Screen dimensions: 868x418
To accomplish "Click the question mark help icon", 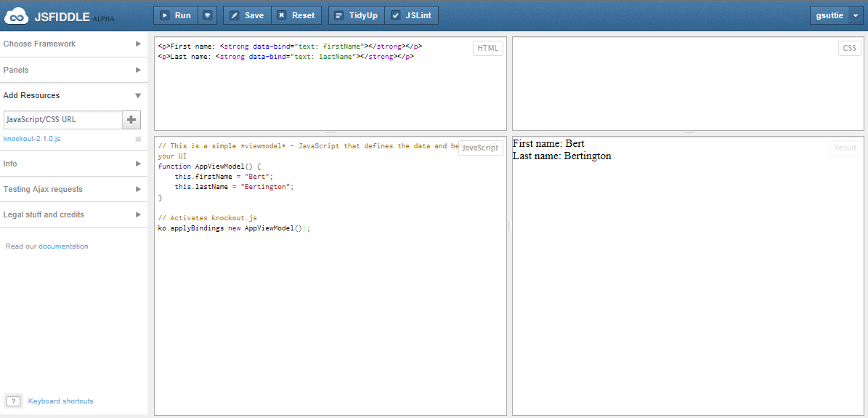I will pos(14,401).
